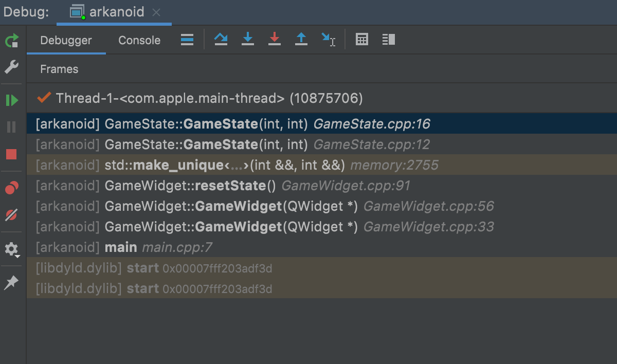Click Step Into icon
This screenshot has height=364, width=617.
[x=248, y=40]
